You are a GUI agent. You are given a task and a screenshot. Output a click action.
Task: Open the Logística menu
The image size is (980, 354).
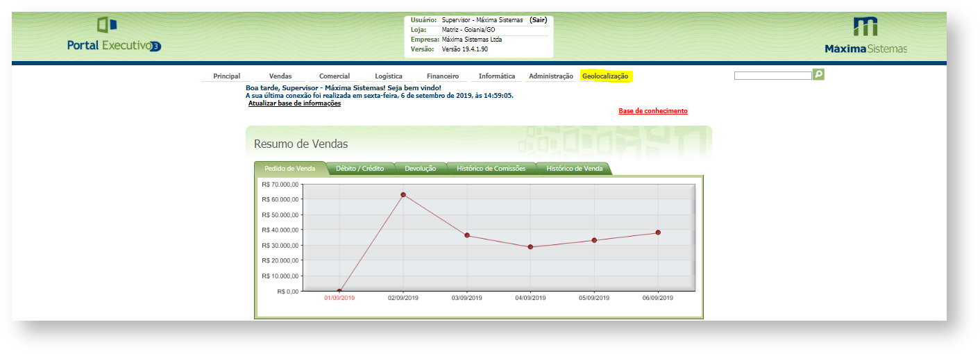click(x=389, y=76)
